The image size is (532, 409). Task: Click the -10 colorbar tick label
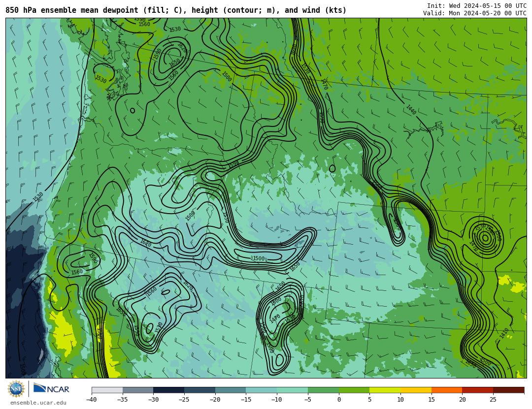276,400
